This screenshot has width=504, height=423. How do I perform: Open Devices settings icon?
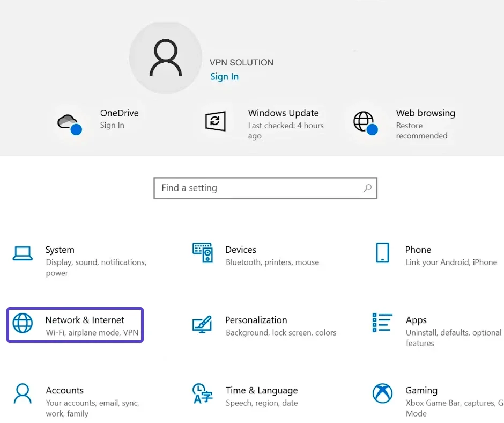203,252
